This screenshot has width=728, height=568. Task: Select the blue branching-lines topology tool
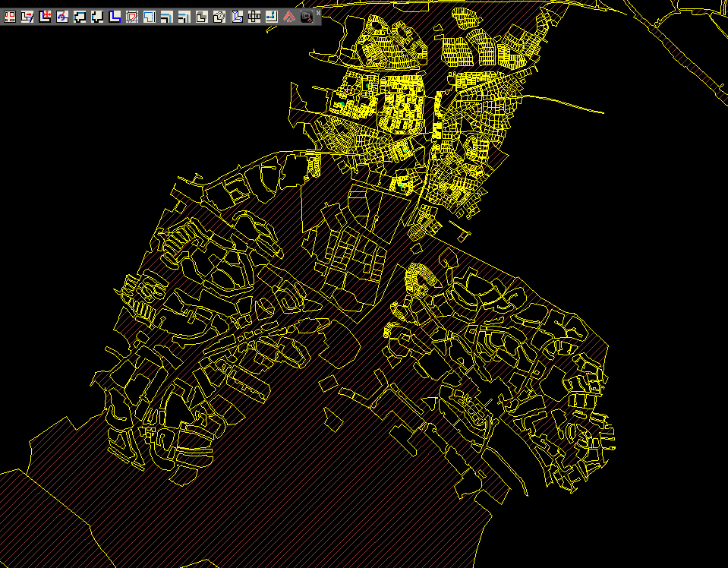coord(235,14)
